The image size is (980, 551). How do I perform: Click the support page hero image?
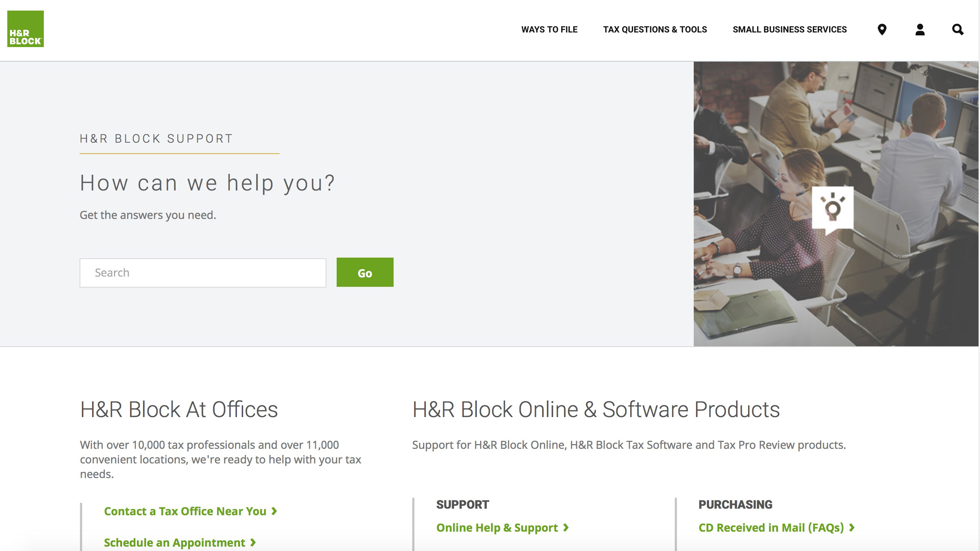[x=837, y=204]
